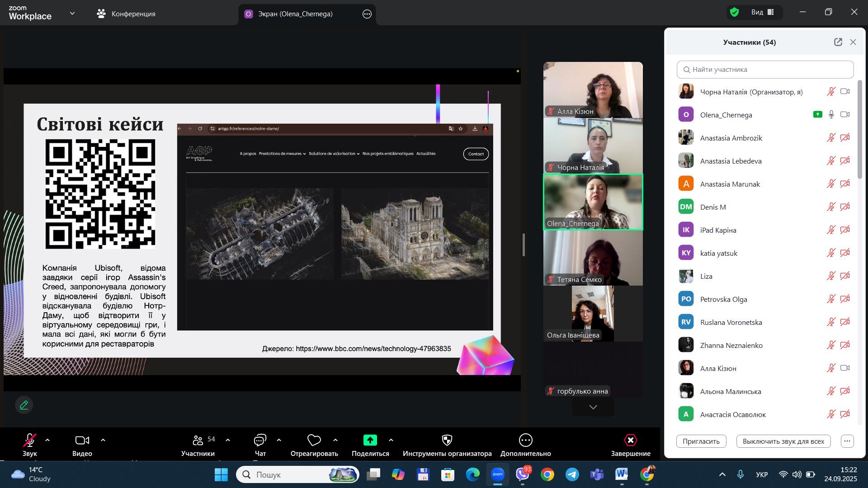
Task: Open the More options ellipsis in toolbar
Action: point(525,440)
